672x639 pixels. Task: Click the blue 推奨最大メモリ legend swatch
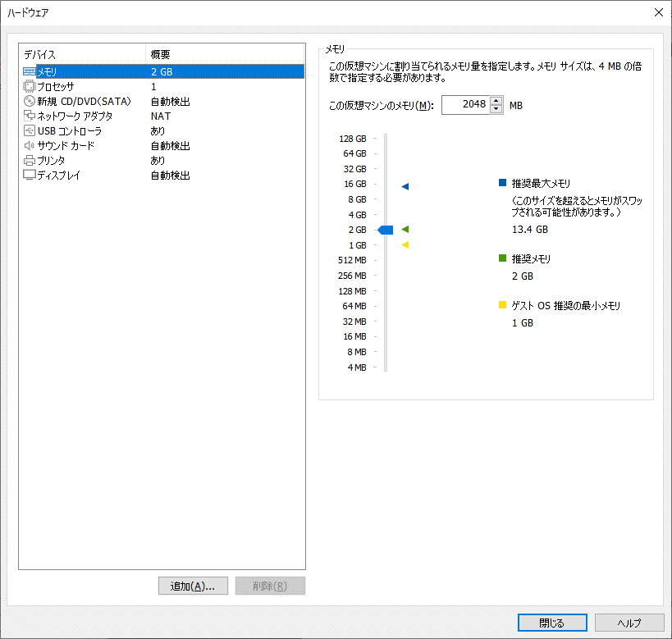[503, 183]
